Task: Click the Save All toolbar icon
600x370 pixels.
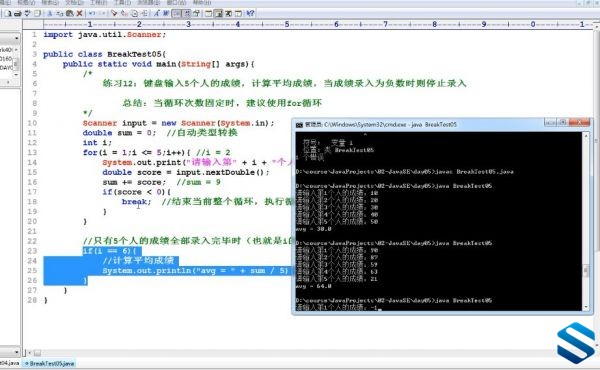Action: point(37,13)
